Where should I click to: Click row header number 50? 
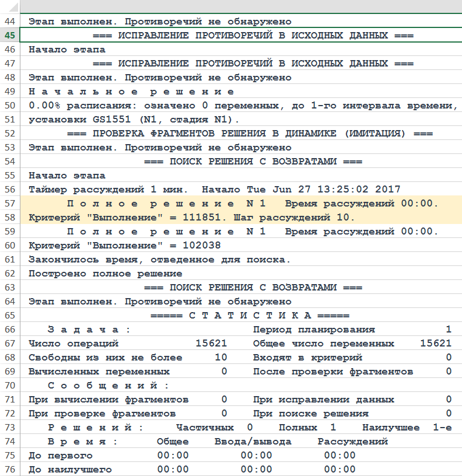tap(10, 106)
